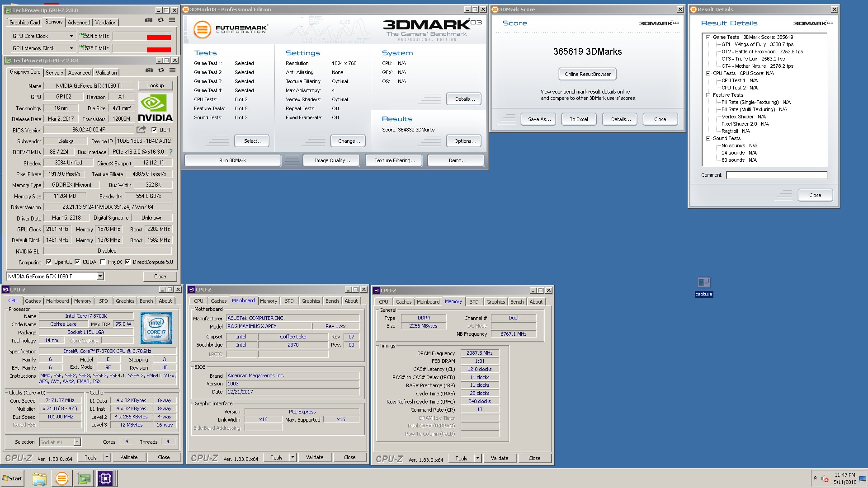Click Options button in 3DMark03 Results section

tap(465, 141)
